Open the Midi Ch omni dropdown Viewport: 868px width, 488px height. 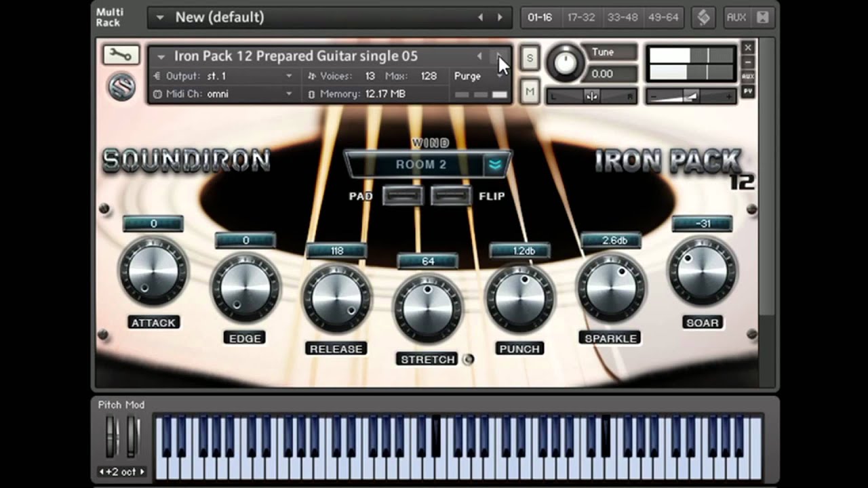point(223,94)
